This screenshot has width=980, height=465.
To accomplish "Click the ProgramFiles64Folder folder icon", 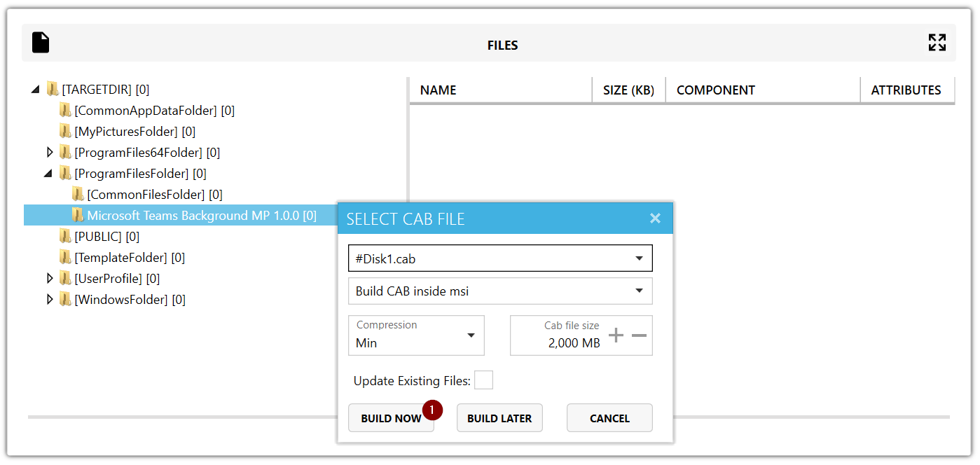I will (65, 152).
